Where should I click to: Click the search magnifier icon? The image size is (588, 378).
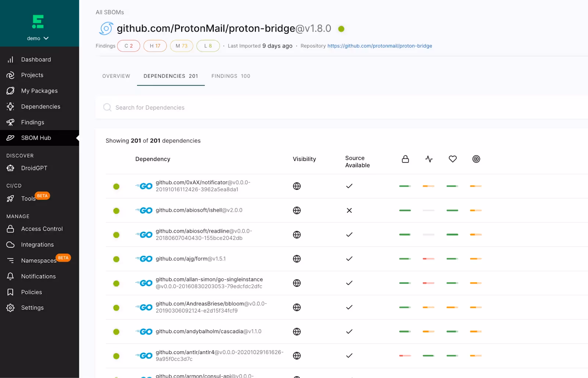107,107
